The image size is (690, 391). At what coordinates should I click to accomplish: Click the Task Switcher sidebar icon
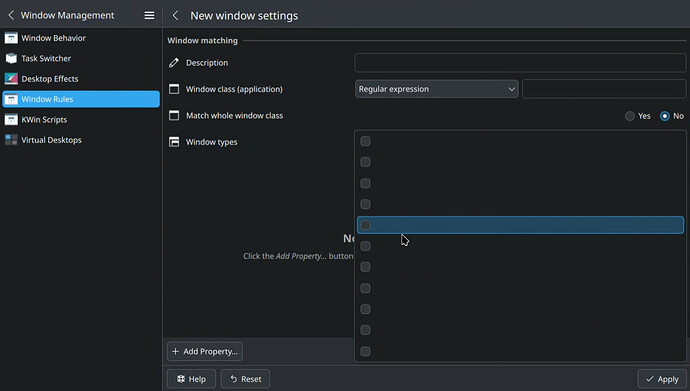(11, 58)
